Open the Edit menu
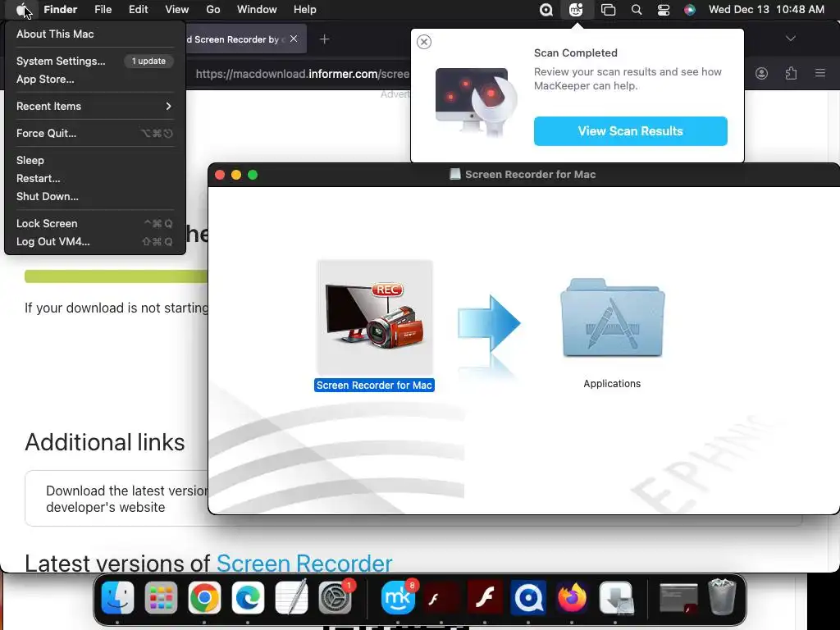 coord(138,10)
